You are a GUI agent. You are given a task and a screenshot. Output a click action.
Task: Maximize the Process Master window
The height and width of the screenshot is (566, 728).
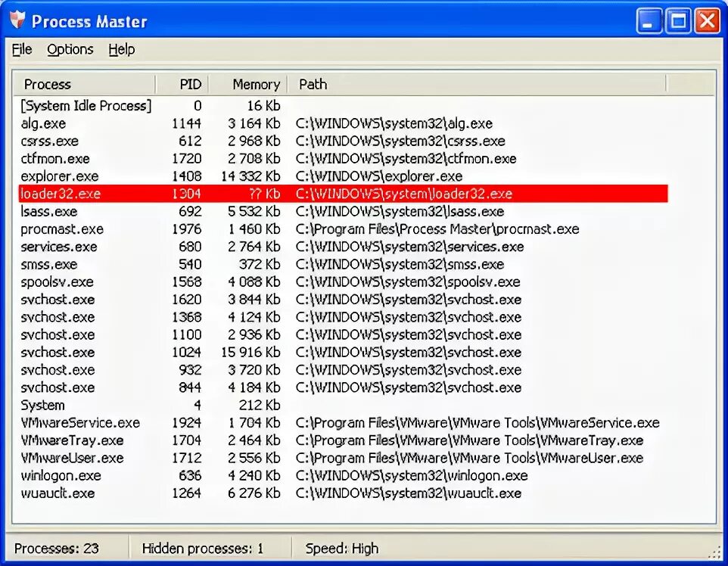[678, 21]
